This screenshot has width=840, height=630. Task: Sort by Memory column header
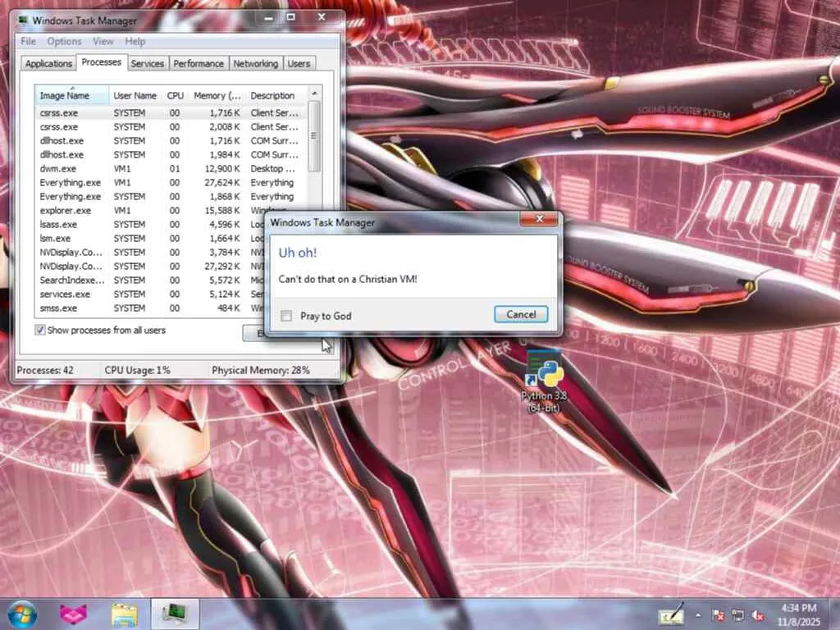point(217,95)
